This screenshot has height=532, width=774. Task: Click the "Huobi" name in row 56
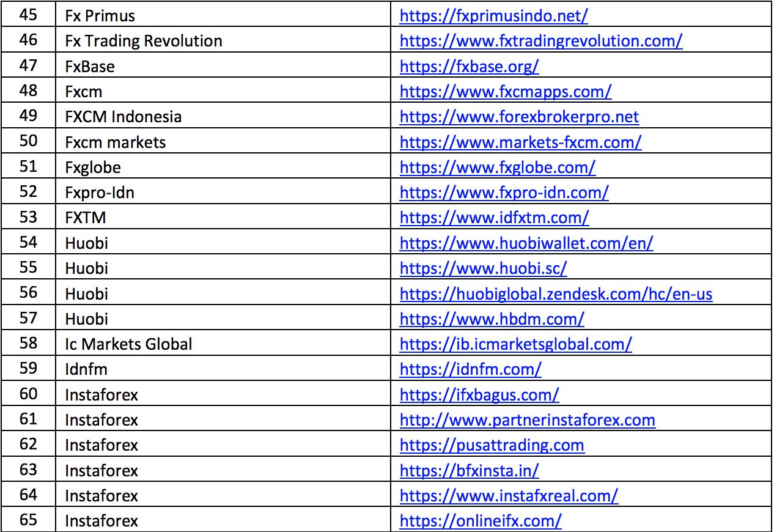pyautogui.click(x=86, y=294)
